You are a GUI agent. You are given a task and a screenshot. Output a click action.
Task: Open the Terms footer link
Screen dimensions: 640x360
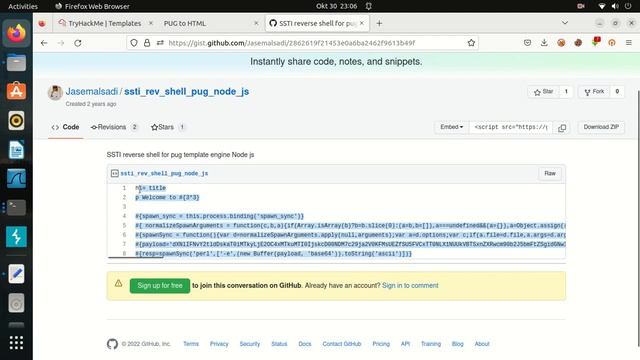191,344
